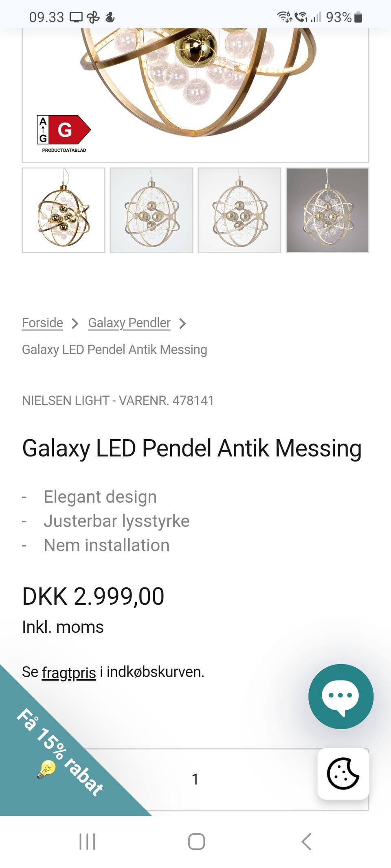Select the third lamp thumbnail
The height and width of the screenshot is (868, 391).
click(239, 210)
